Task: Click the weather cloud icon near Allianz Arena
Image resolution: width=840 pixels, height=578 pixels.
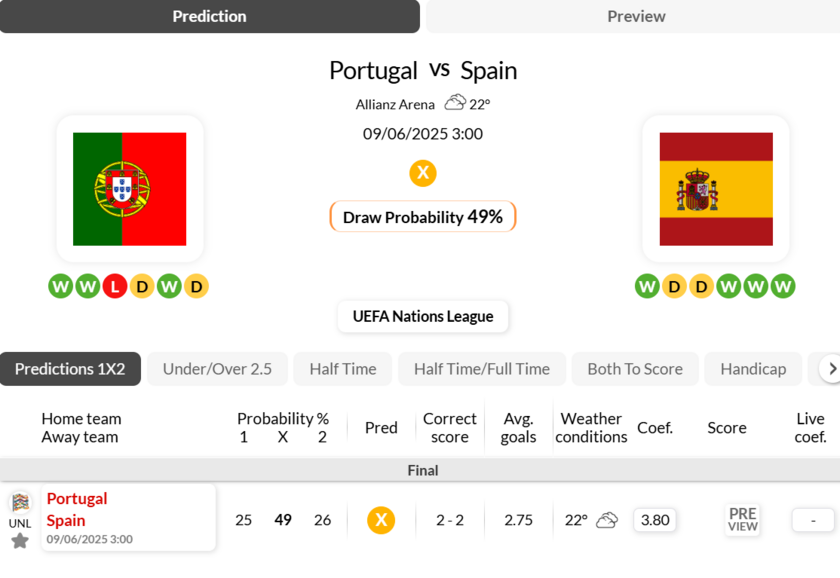Action: (x=455, y=103)
